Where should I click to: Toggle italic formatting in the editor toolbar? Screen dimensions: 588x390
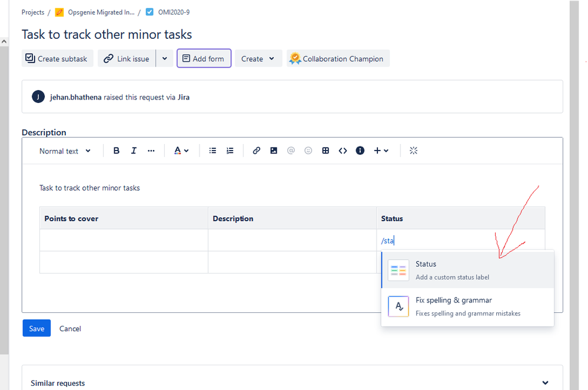pyautogui.click(x=134, y=151)
